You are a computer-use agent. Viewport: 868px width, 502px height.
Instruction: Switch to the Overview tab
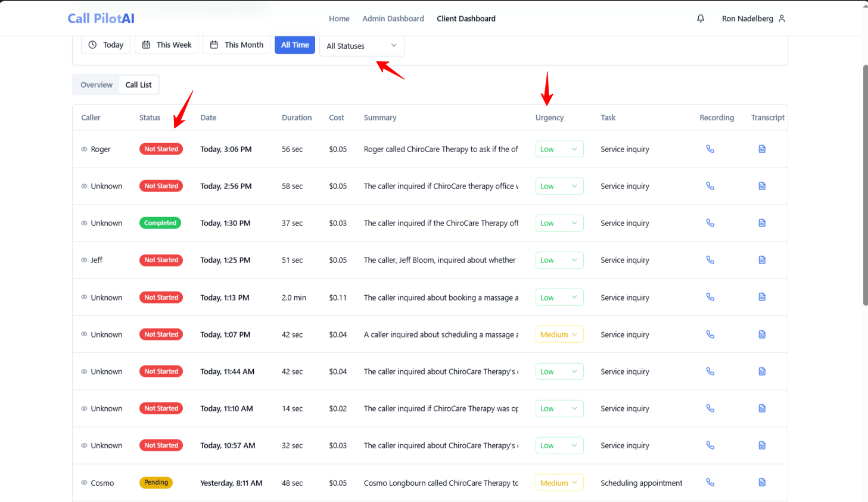pos(97,85)
